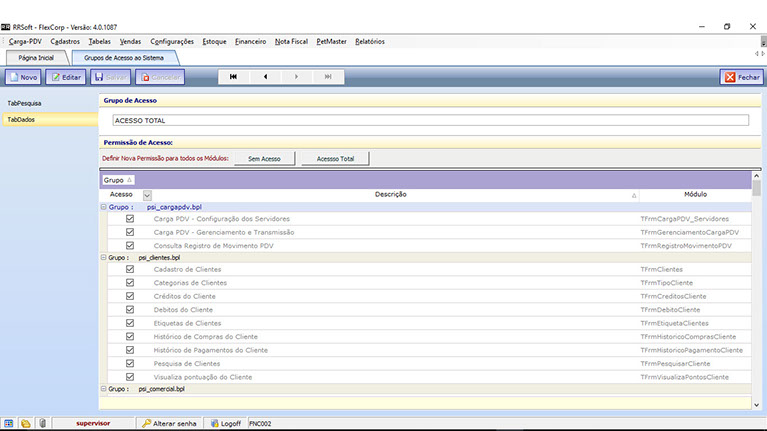Switch to the Página Inicial tab
This screenshot has height=431, width=767.
click(34, 58)
